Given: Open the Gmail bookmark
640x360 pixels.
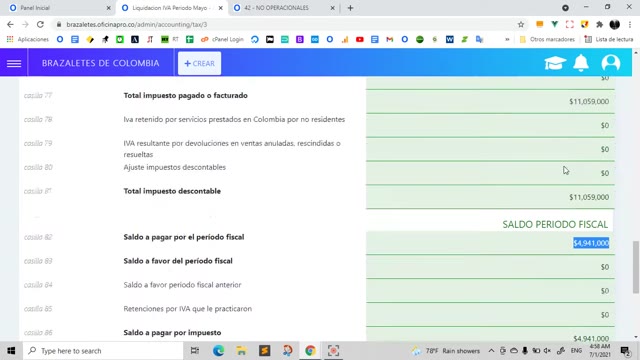Looking at the screenshot, I should pyautogui.click(x=389, y=39).
